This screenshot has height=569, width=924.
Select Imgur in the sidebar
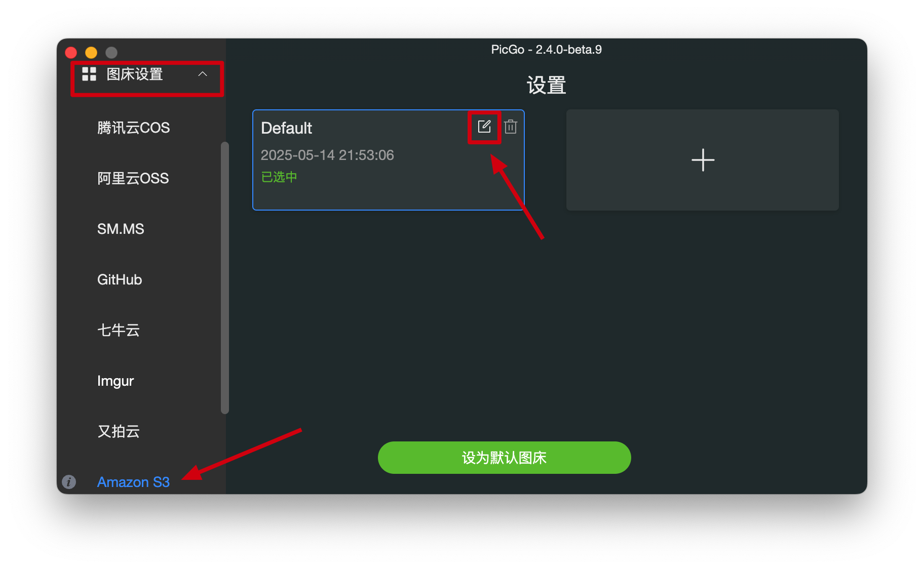coord(115,381)
